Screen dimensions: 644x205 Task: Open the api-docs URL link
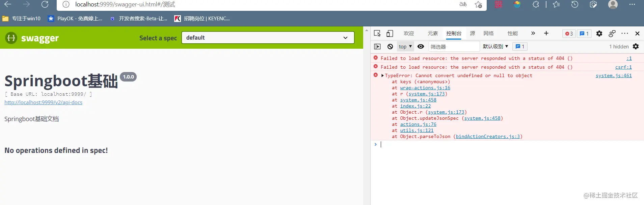pos(43,102)
